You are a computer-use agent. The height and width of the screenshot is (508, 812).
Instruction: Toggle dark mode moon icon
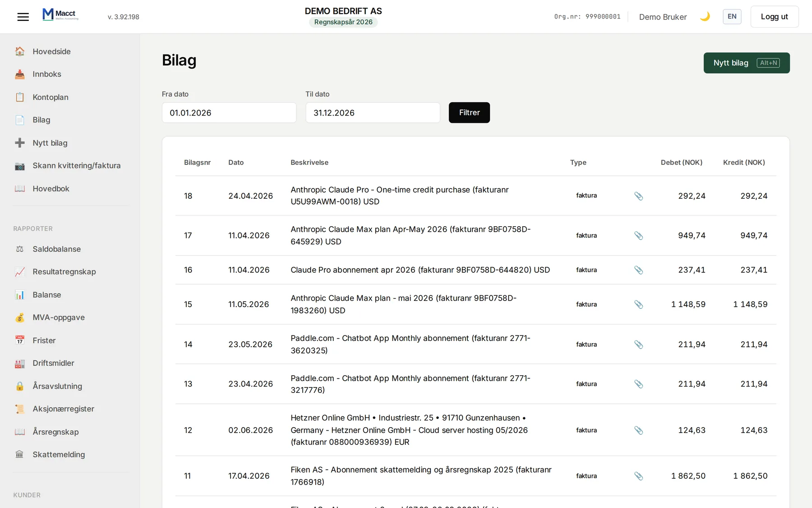(x=705, y=17)
